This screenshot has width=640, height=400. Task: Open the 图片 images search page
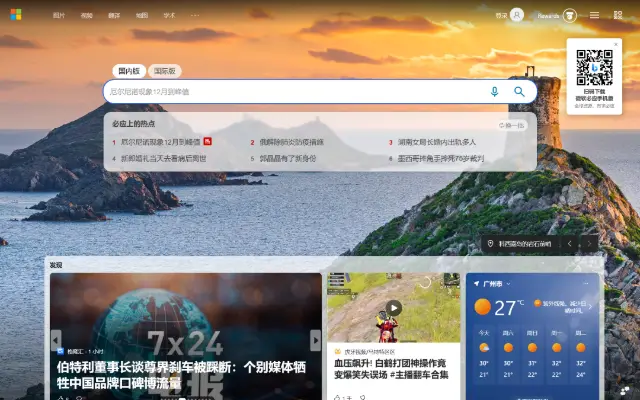(x=59, y=16)
